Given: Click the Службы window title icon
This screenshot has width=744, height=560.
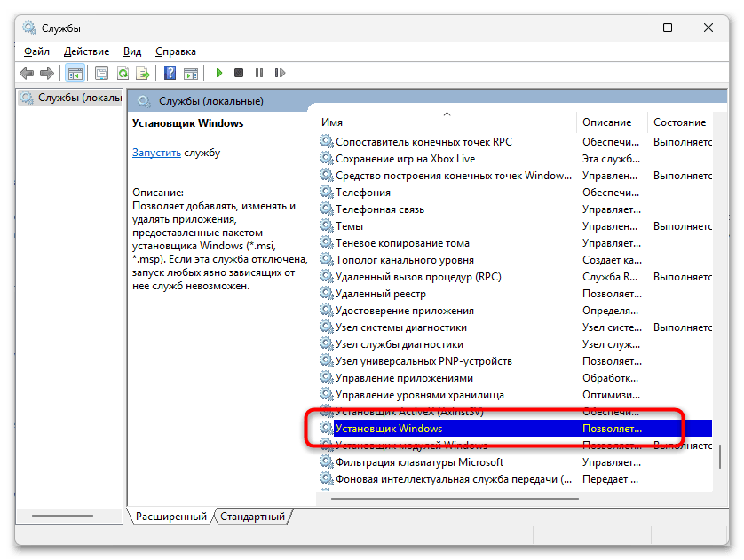Looking at the screenshot, I should point(29,28).
